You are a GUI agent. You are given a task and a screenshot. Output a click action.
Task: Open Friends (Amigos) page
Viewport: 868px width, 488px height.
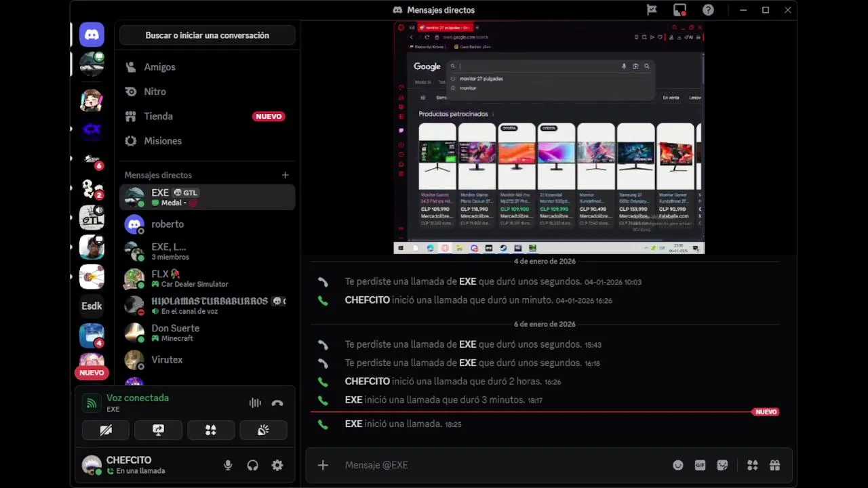click(207, 67)
